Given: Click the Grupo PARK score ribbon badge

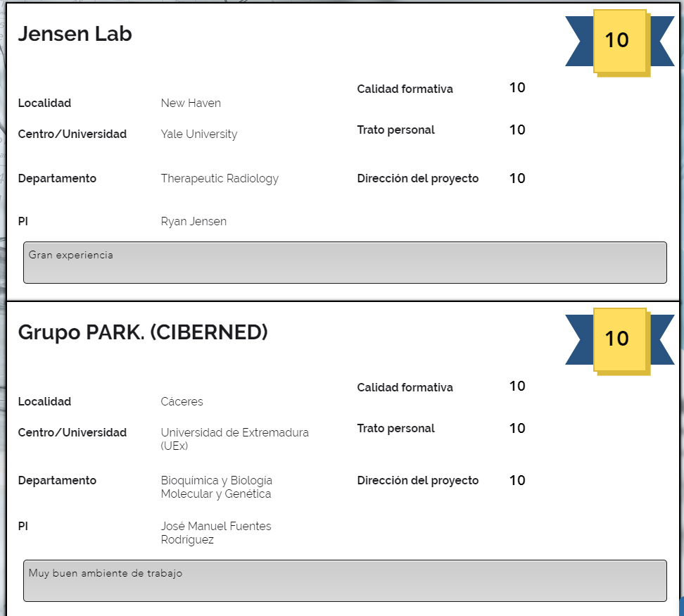Looking at the screenshot, I should coord(619,339).
